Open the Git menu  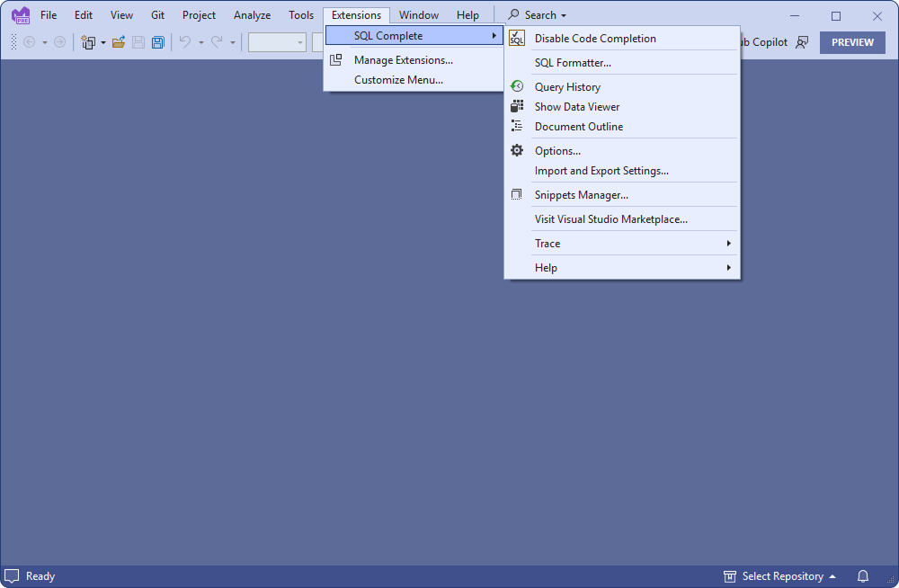tap(157, 15)
